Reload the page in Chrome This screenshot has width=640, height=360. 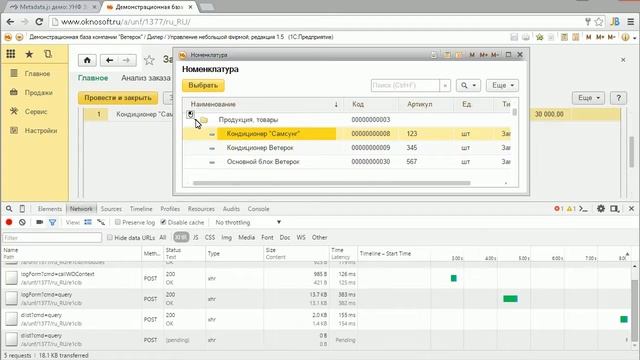[39, 22]
